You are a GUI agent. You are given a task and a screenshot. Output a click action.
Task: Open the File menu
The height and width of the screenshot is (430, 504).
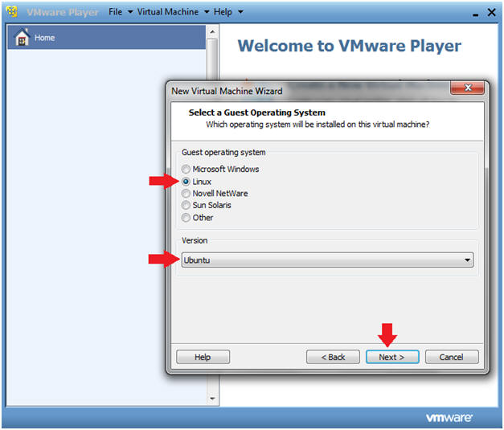click(121, 12)
